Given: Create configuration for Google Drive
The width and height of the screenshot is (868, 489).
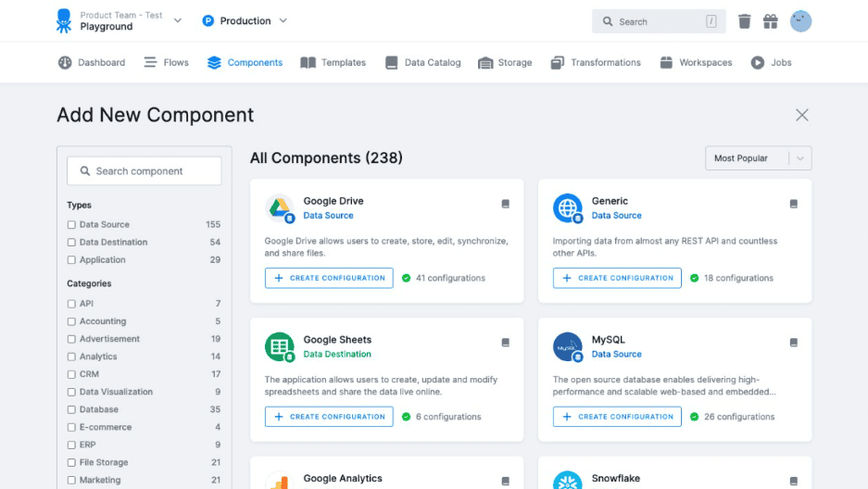Looking at the screenshot, I should (x=329, y=278).
